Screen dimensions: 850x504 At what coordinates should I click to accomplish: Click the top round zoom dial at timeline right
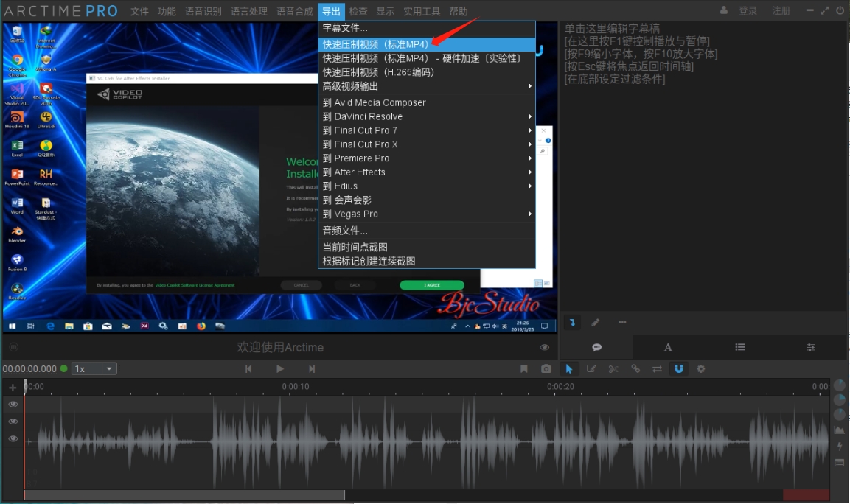tap(839, 386)
